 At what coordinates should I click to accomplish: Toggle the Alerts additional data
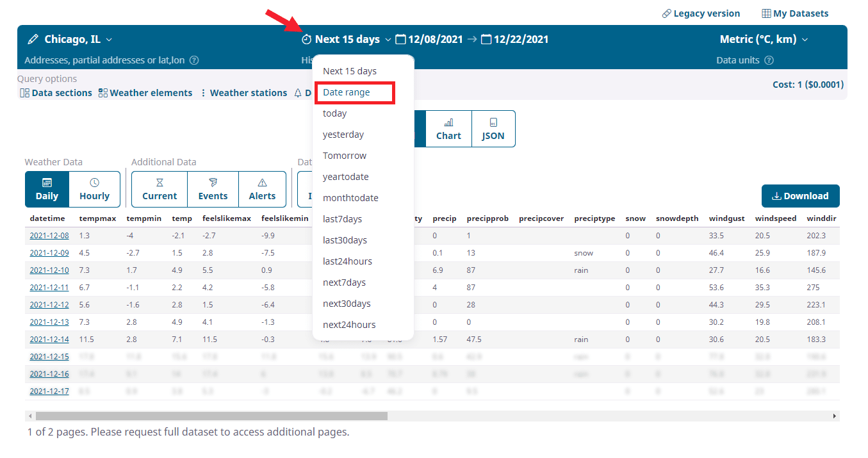262,190
